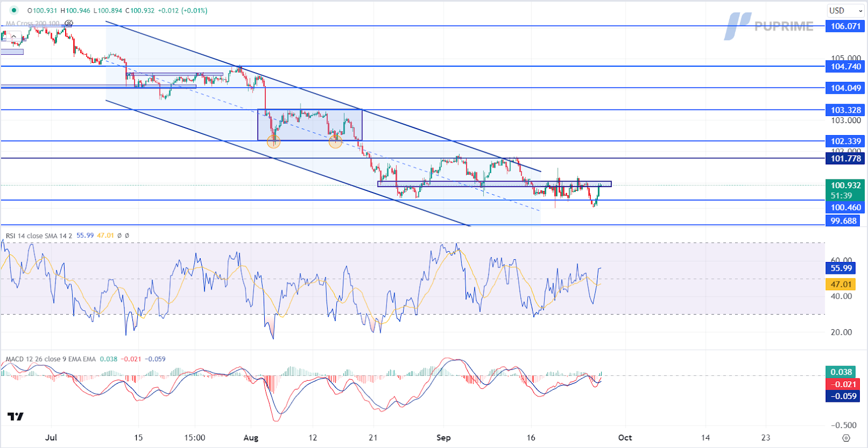The image size is (868, 448).
Task: Click the green market status dot
Action: 14,10
